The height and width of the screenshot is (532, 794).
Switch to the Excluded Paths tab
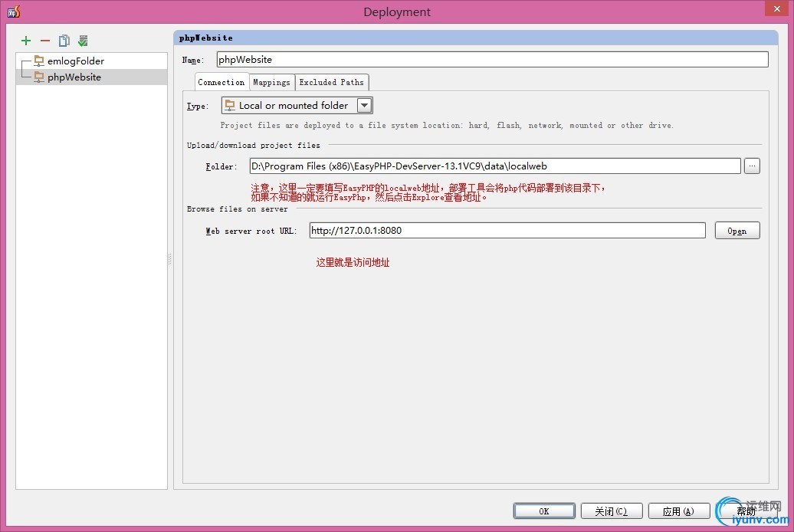tap(332, 82)
